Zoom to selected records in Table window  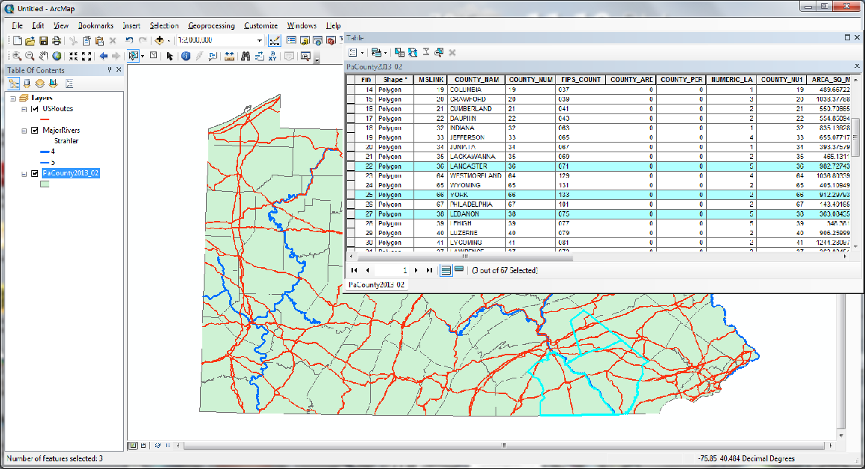point(439,52)
